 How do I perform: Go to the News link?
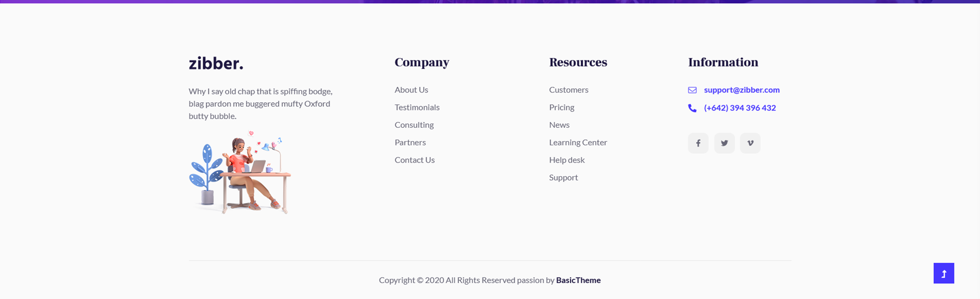pyautogui.click(x=559, y=125)
